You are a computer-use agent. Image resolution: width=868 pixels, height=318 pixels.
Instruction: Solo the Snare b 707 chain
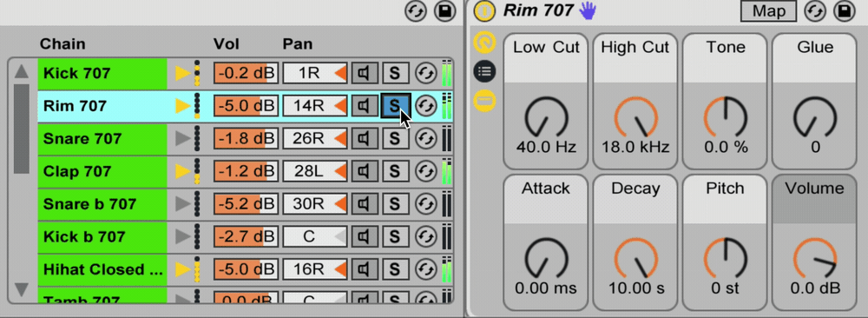(x=395, y=204)
